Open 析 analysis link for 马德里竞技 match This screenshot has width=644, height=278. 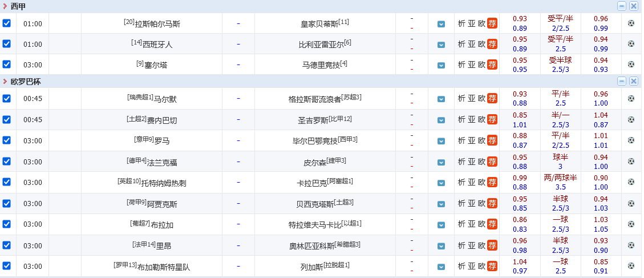461,65
